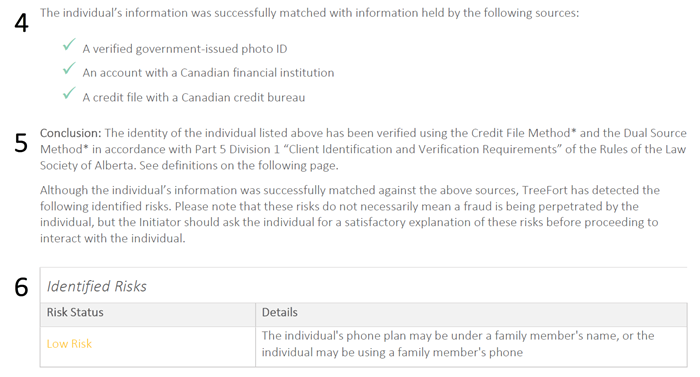Image resolution: width=700 pixels, height=377 pixels.
Task: Click the section number 4 marker
Action: tap(21, 23)
